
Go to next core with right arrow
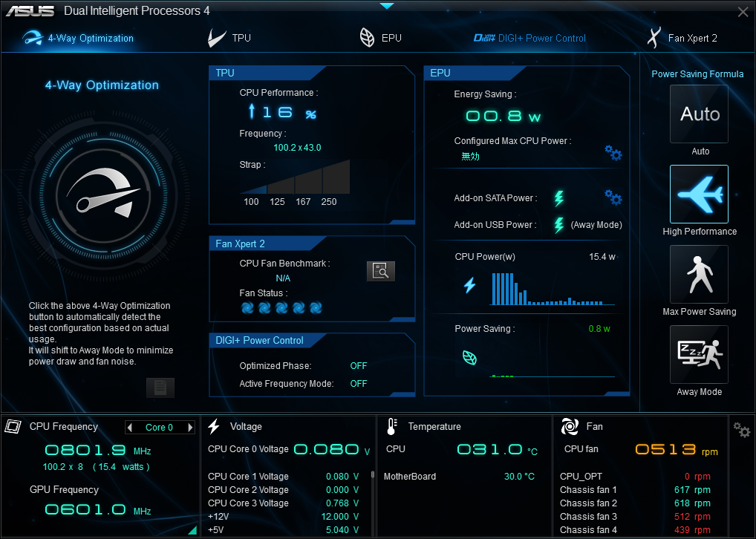point(190,427)
